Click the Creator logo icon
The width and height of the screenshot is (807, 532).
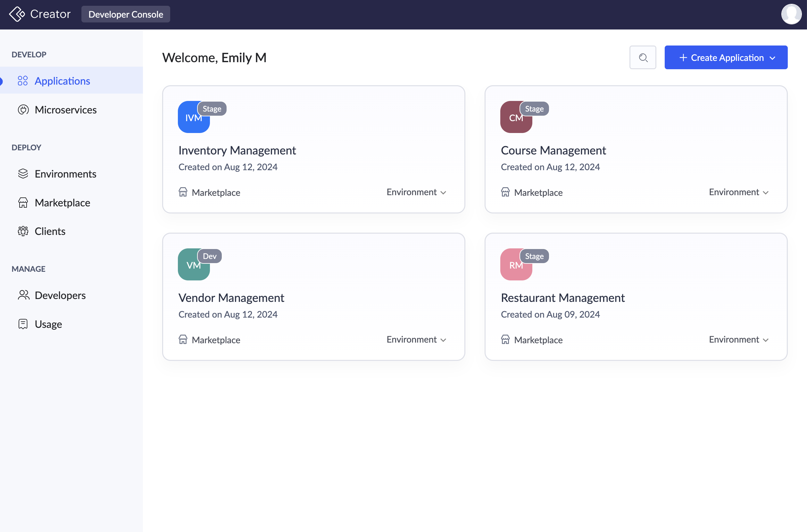17,14
